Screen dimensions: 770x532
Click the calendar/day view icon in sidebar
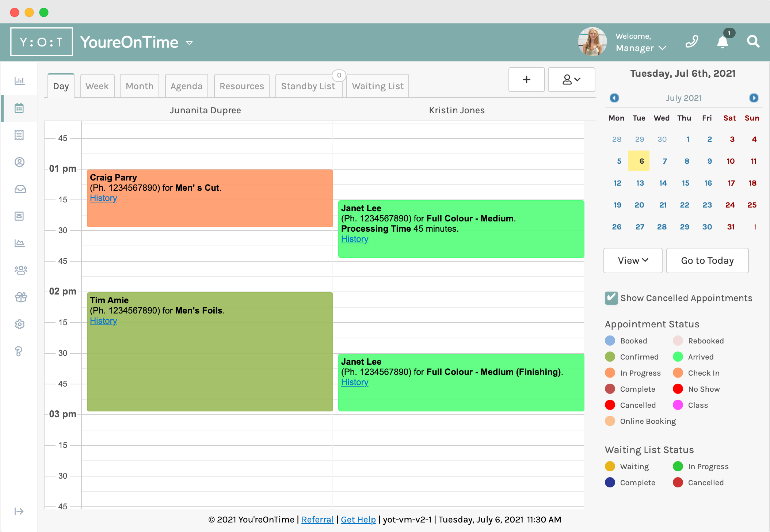click(20, 108)
